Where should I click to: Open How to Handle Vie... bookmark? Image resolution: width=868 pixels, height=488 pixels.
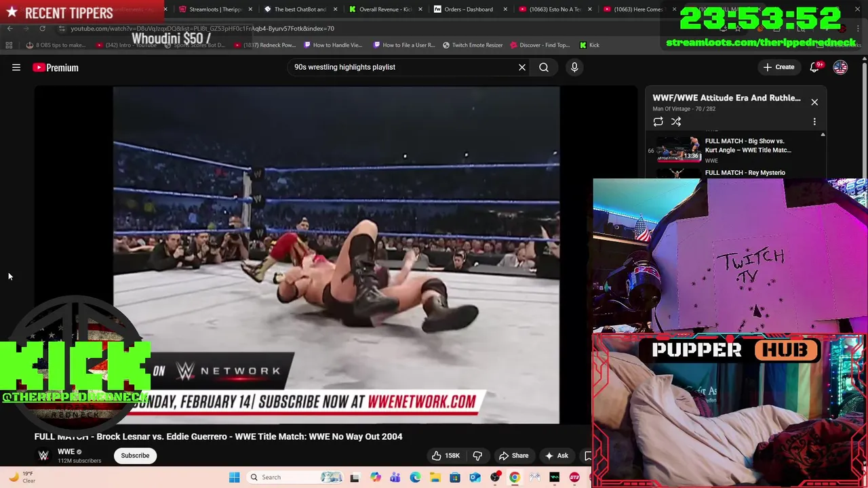click(333, 45)
